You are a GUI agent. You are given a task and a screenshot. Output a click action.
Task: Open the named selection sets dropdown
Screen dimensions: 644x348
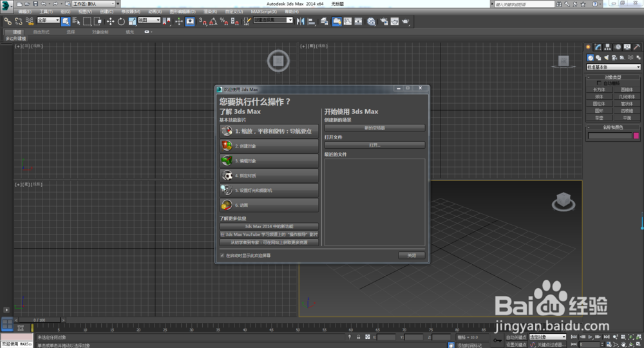(x=273, y=20)
